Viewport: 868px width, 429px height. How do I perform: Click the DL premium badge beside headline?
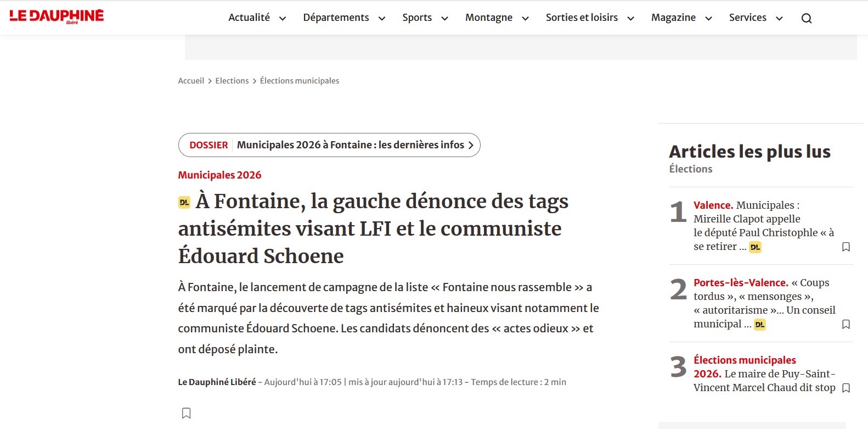click(x=184, y=203)
